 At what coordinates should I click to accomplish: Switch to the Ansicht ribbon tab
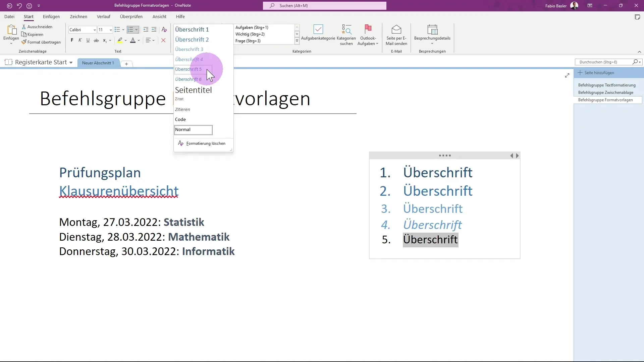159,16
